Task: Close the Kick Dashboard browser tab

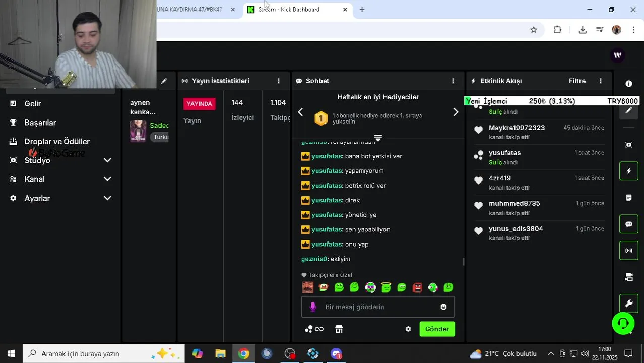Action: pyautogui.click(x=345, y=9)
